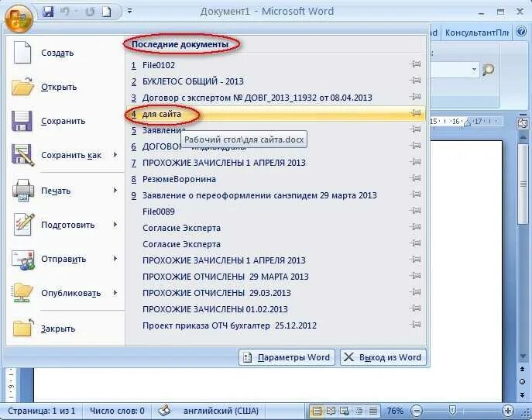Open ПРОХОЖИЕ ОТЧИСЛЕНЫ 29 МАРТА 2013
The height and width of the screenshot is (420, 532).
276,277
